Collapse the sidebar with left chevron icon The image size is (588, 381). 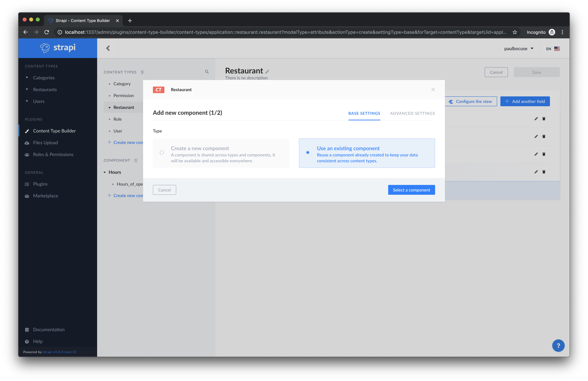[108, 48]
